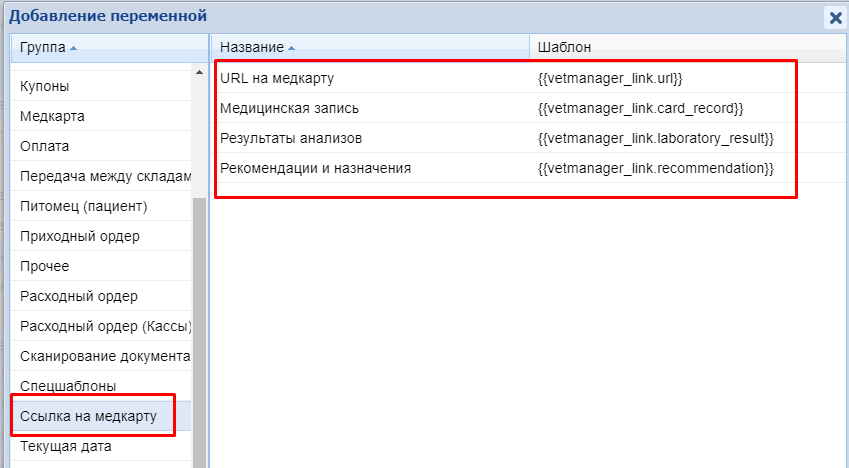Close the variable adding dialog

834,16
